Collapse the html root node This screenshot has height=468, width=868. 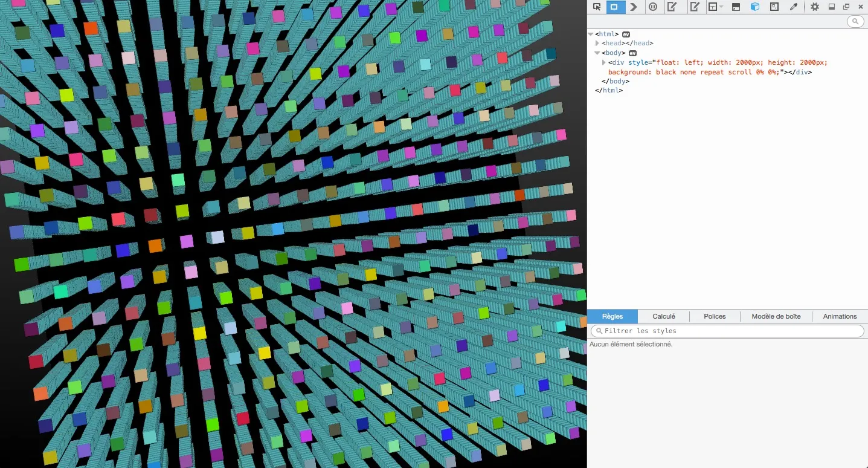point(591,34)
